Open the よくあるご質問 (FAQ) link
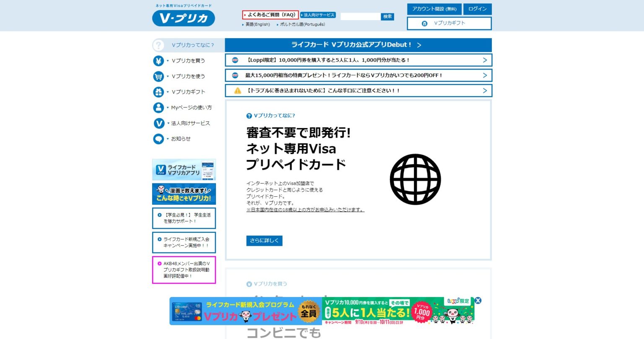Screen dimensions: 644x339 (270, 15)
